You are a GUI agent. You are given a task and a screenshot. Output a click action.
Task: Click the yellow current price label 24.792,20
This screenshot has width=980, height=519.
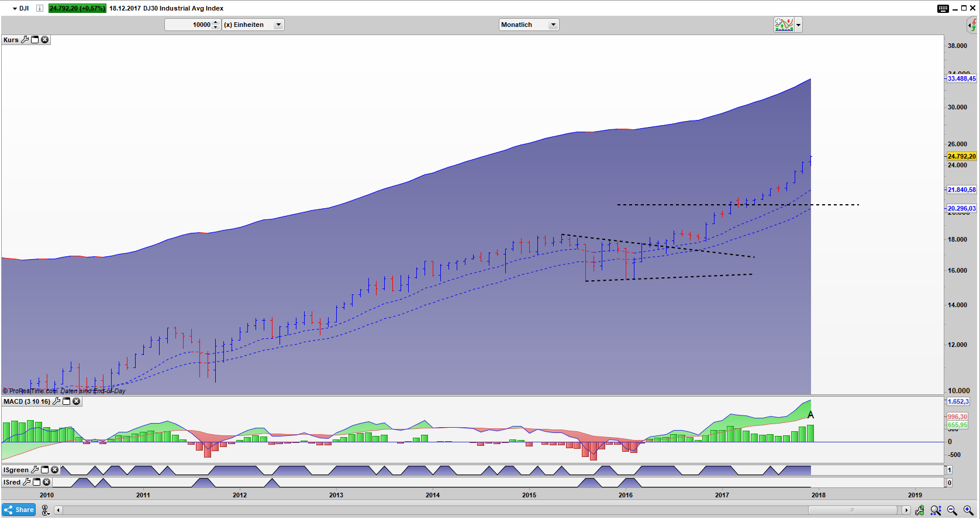click(961, 156)
